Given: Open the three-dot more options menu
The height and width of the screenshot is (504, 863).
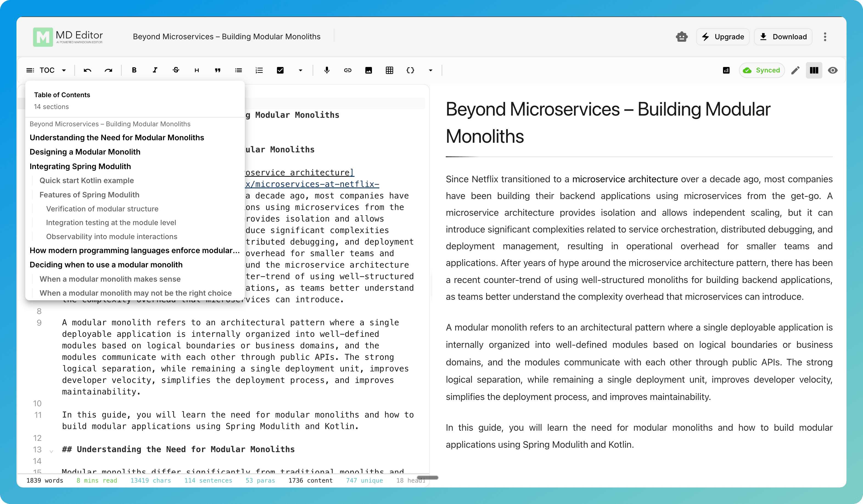Looking at the screenshot, I should [825, 37].
